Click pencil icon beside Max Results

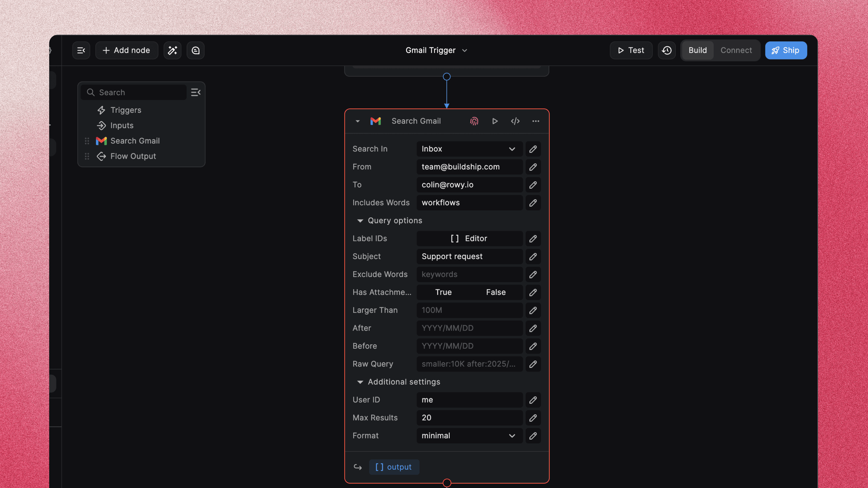533,418
